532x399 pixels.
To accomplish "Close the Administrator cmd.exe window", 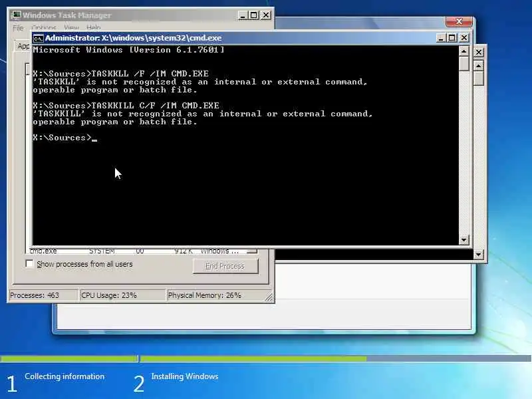I will (464, 38).
